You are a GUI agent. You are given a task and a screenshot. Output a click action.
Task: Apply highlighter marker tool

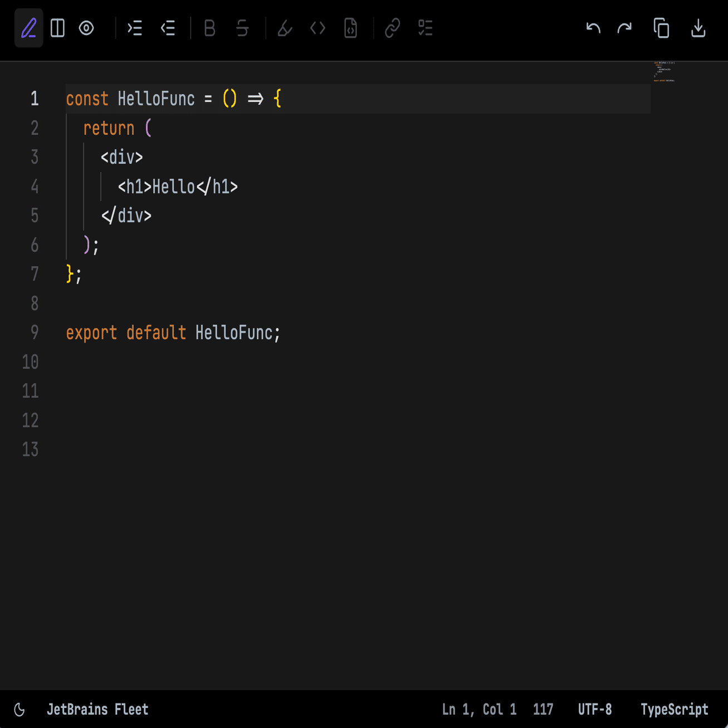tap(285, 28)
